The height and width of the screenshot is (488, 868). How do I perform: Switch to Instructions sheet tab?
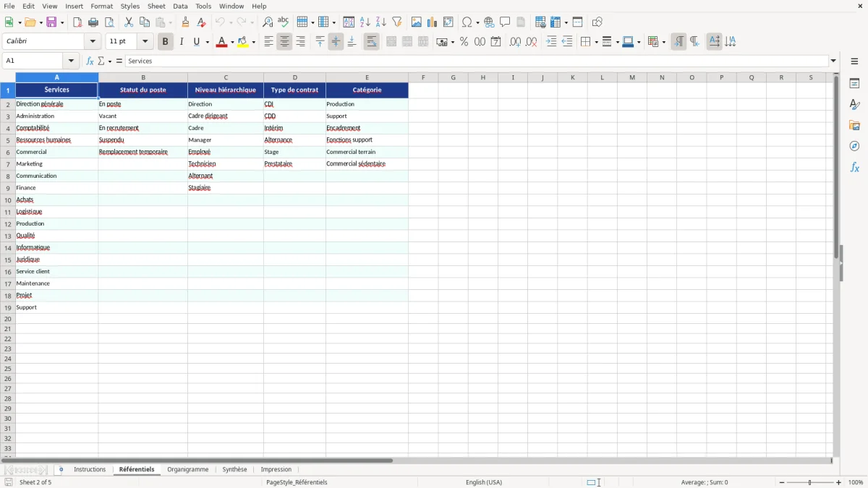pyautogui.click(x=90, y=470)
